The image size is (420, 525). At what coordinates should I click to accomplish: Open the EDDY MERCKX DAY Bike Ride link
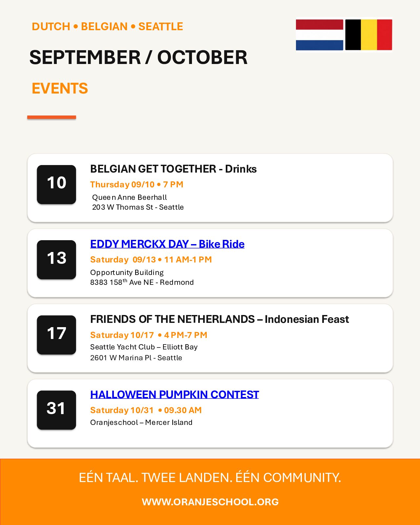pyautogui.click(x=167, y=244)
